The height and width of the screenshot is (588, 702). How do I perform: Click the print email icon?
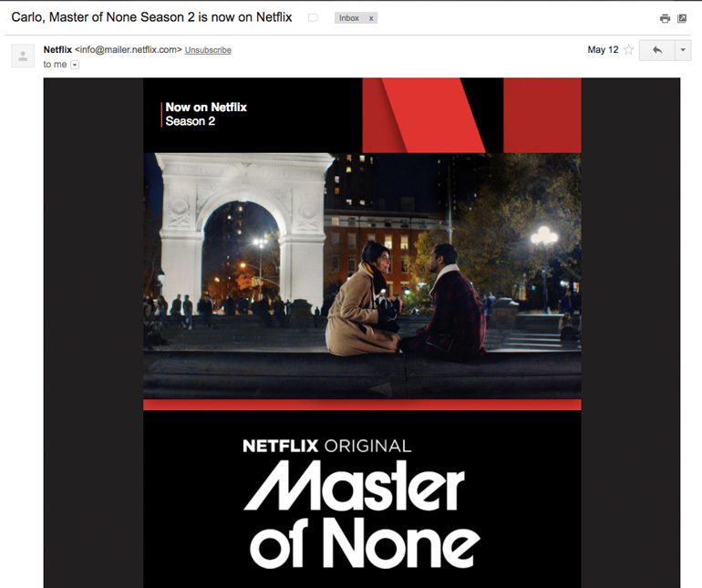tap(665, 18)
